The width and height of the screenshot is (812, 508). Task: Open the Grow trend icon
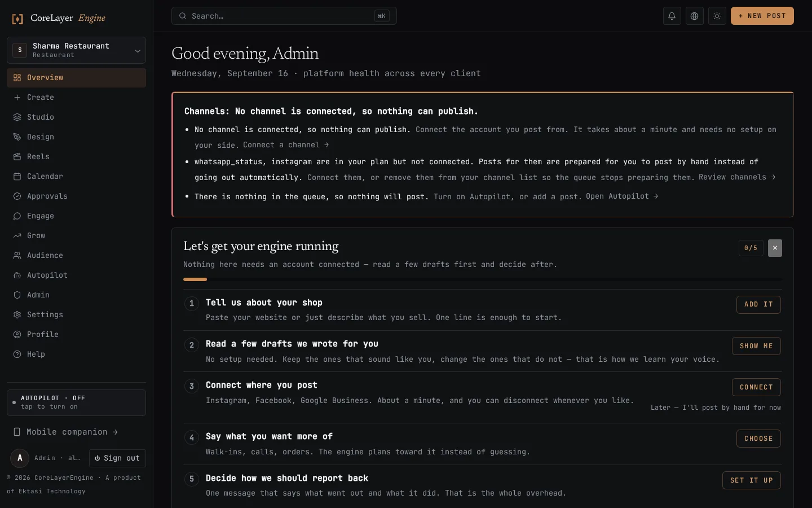click(x=17, y=235)
